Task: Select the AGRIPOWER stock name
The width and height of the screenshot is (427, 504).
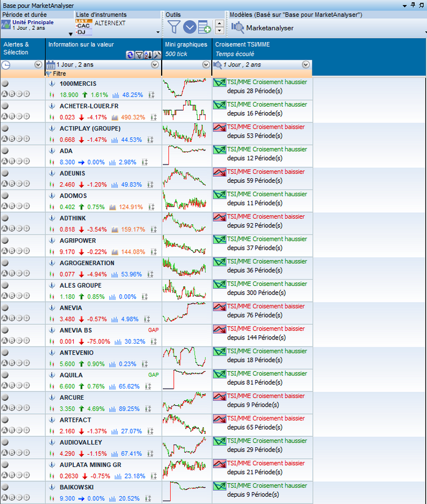Action: [x=77, y=241]
